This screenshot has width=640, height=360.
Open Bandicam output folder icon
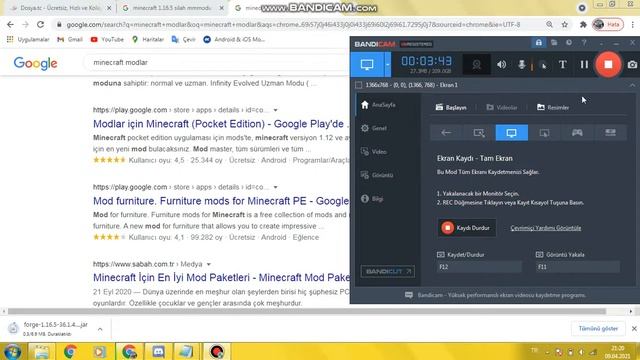point(554,43)
